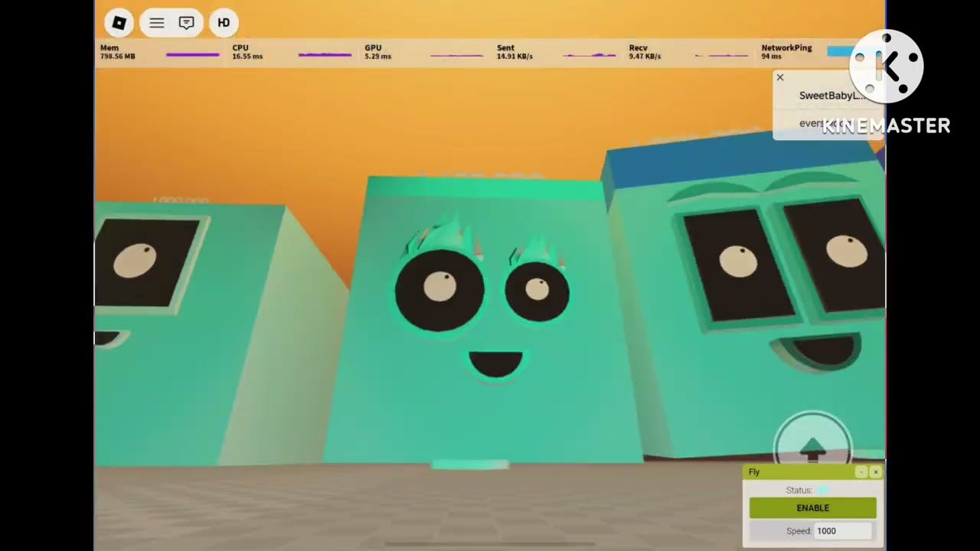980x551 pixels.
Task: Tap the HD admin button
Action: (x=224, y=23)
